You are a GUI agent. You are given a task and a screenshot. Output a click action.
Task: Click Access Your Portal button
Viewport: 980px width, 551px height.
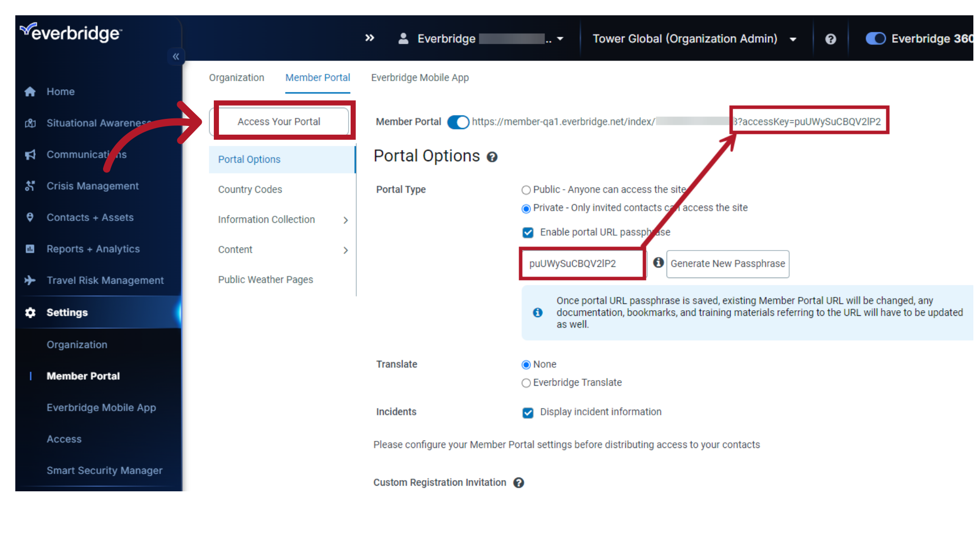278,121
